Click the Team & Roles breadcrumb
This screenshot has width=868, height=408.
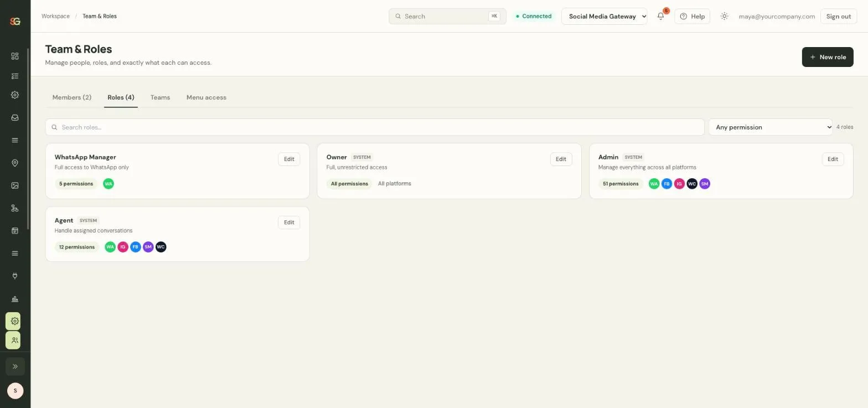point(100,16)
